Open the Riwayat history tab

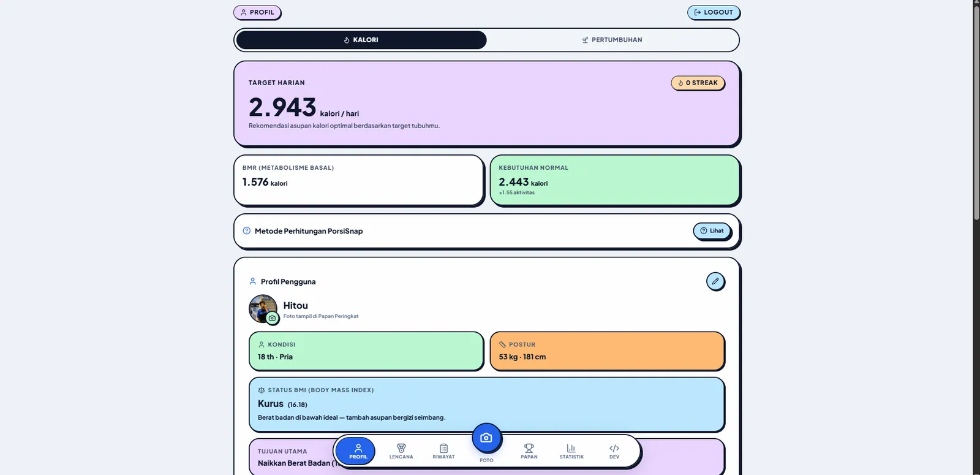coord(443,452)
